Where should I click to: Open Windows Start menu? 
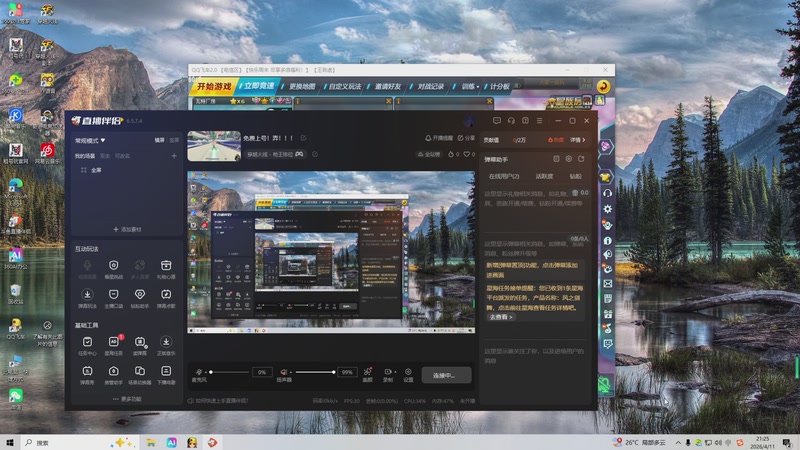(x=10, y=442)
